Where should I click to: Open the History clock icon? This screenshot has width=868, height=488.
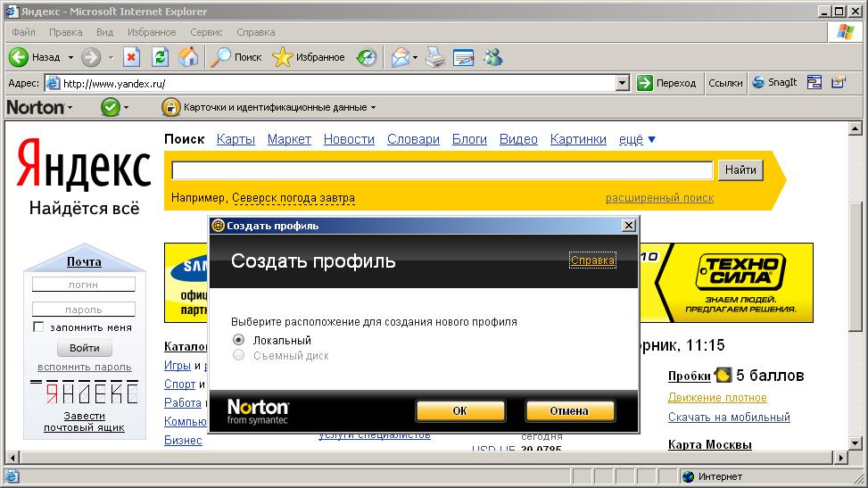(x=367, y=57)
